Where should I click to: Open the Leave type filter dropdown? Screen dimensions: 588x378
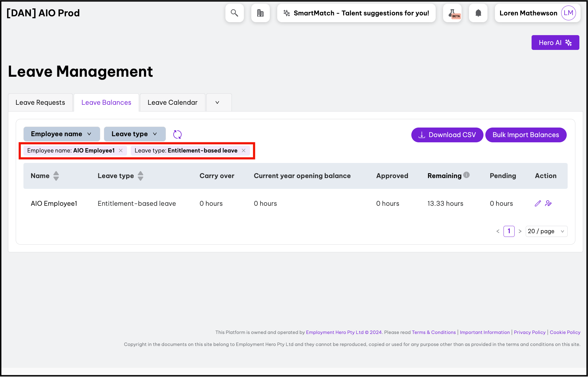coord(135,134)
